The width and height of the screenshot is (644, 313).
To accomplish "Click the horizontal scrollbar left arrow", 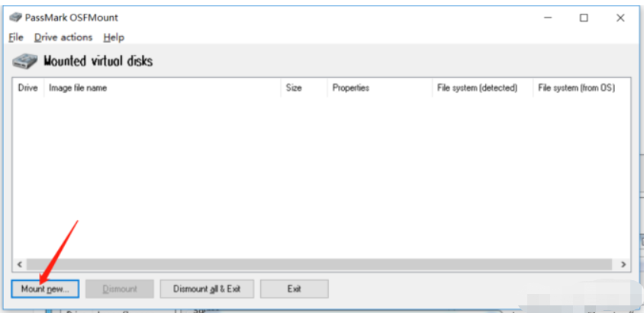I will coord(19,264).
